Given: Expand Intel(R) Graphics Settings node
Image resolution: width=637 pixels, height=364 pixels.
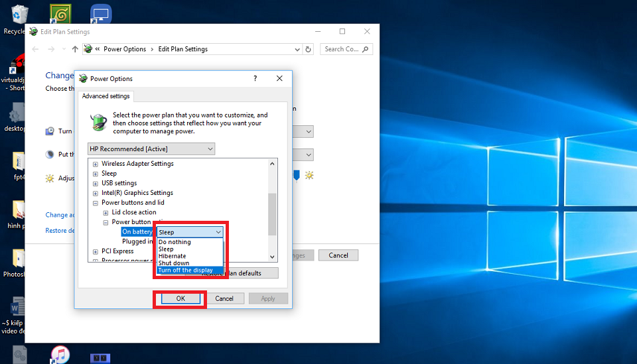Looking at the screenshot, I should click(96, 193).
